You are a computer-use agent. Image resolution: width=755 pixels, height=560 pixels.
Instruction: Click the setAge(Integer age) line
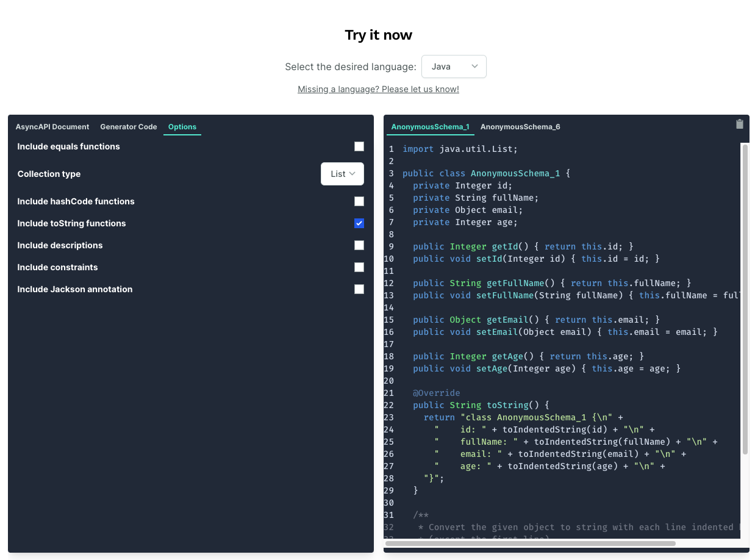tap(547, 368)
